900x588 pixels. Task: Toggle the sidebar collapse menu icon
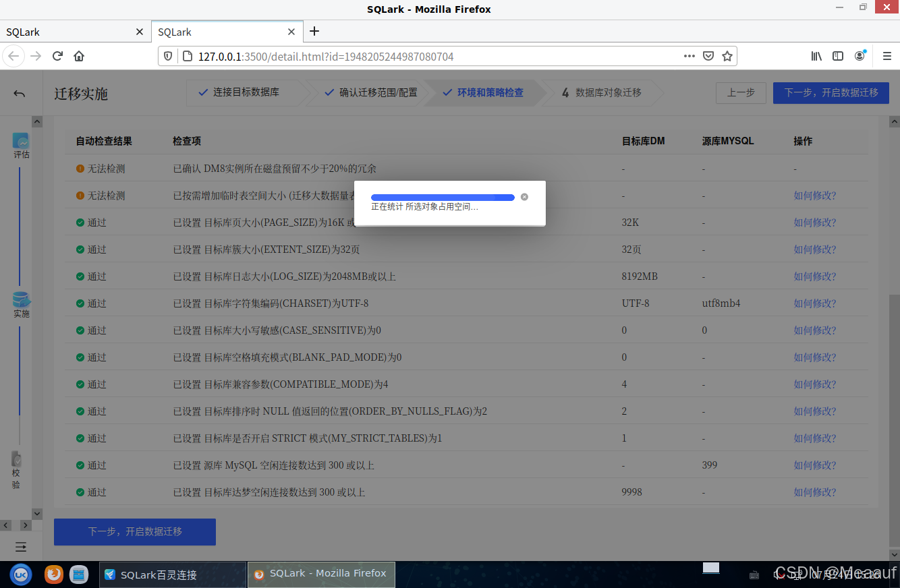coord(21,546)
